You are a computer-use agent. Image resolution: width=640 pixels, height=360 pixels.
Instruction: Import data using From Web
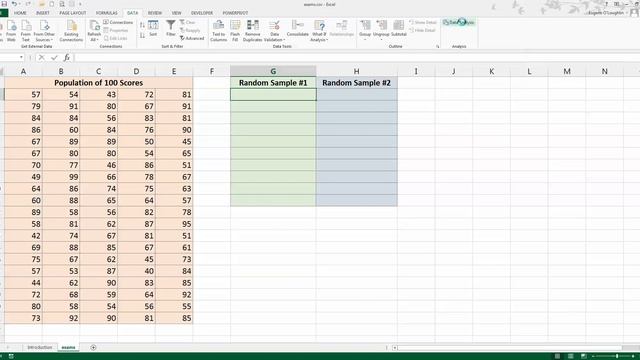pos(11,31)
